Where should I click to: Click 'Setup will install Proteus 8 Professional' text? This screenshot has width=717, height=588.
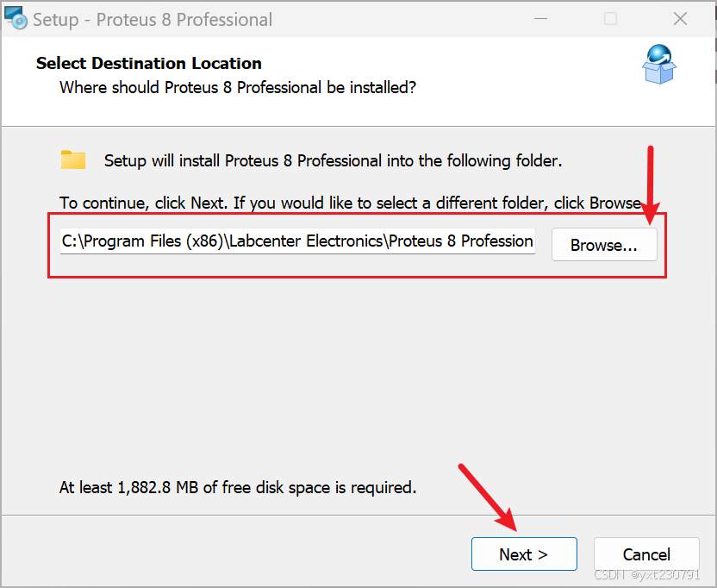coord(333,161)
